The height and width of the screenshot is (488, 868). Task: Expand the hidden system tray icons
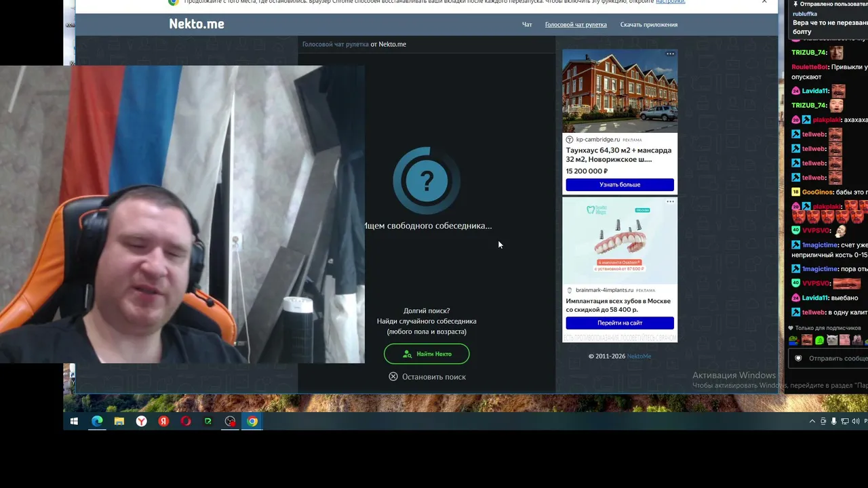(x=812, y=422)
